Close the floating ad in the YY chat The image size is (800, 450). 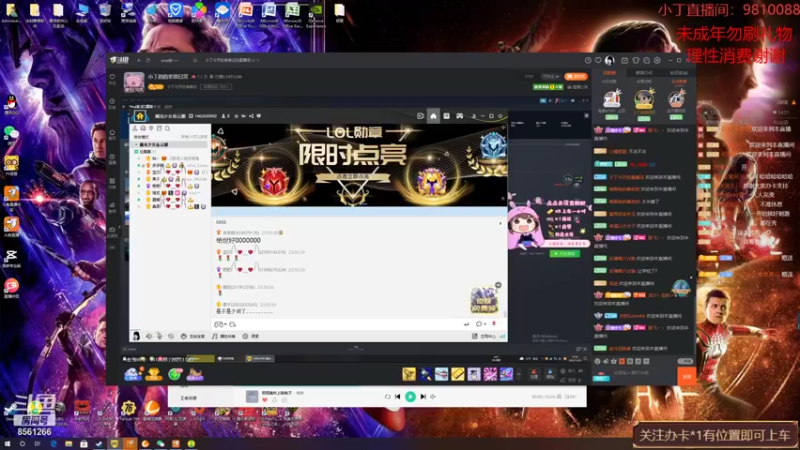(x=498, y=285)
